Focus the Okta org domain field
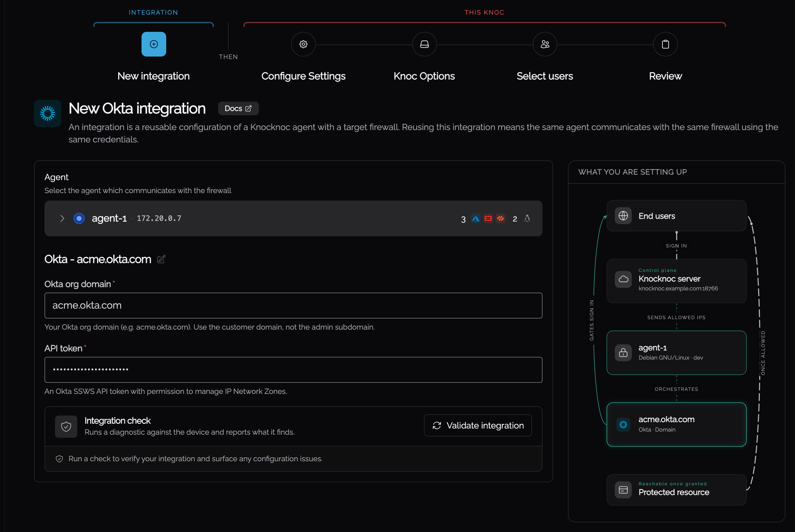This screenshot has width=795, height=532. click(293, 305)
